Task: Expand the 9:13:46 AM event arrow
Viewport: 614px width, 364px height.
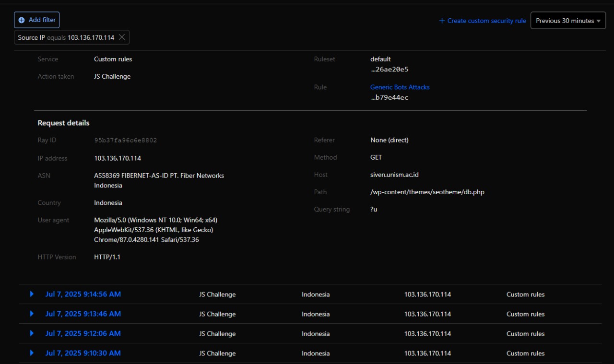Action: (x=32, y=314)
